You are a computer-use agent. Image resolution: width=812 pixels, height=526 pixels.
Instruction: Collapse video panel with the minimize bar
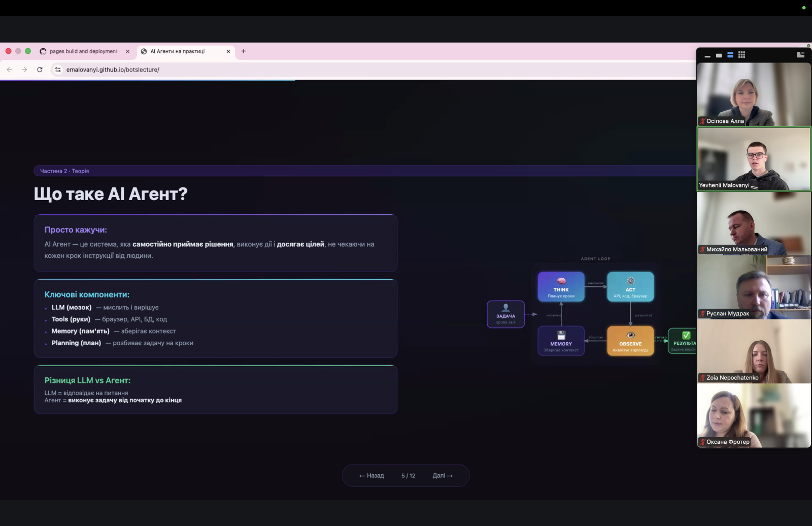[x=707, y=56]
